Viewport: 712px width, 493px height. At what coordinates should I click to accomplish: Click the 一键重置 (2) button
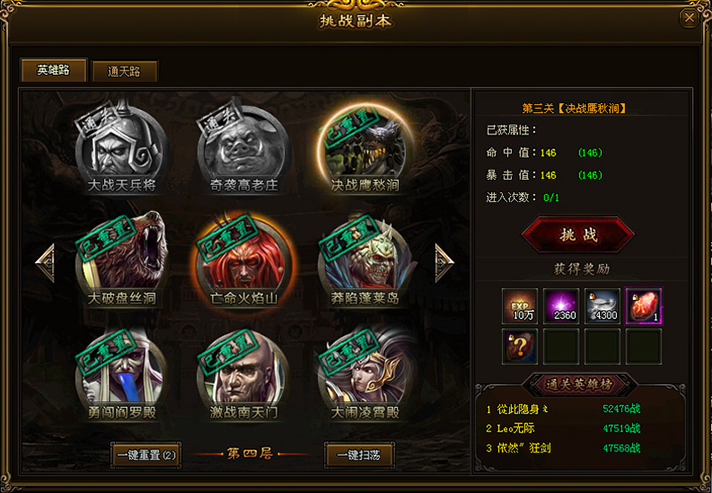(x=146, y=455)
